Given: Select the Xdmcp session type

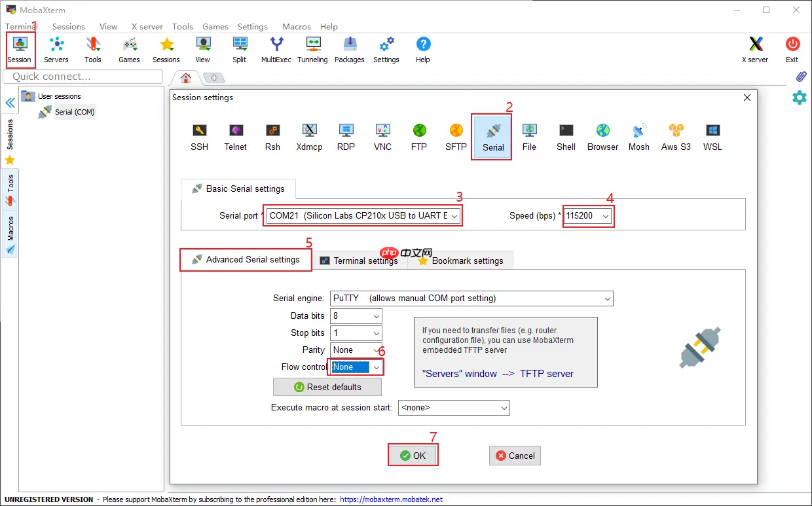Looking at the screenshot, I should pos(309,137).
